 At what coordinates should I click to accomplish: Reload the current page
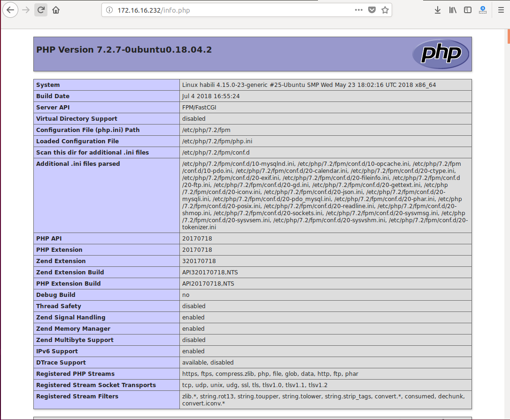point(41,10)
